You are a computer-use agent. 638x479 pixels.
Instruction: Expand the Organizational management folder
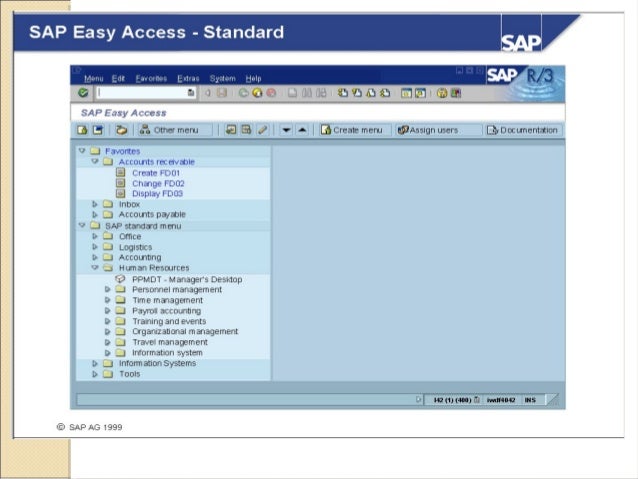click(107, 332)
